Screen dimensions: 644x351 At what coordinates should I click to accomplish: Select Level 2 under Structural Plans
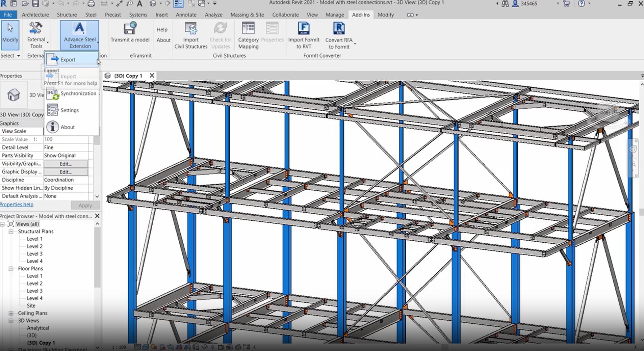point(34,246)
